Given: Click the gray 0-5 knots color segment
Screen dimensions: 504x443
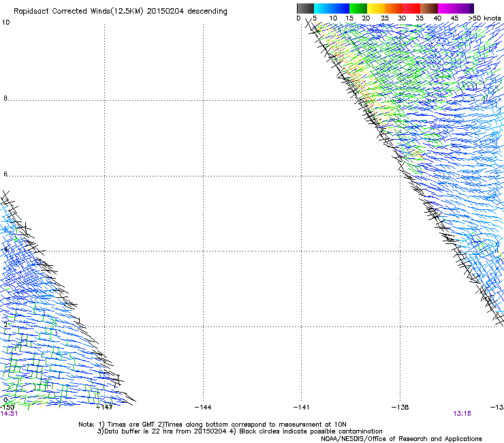Looking at the screenshot, I should pos(305,8).
